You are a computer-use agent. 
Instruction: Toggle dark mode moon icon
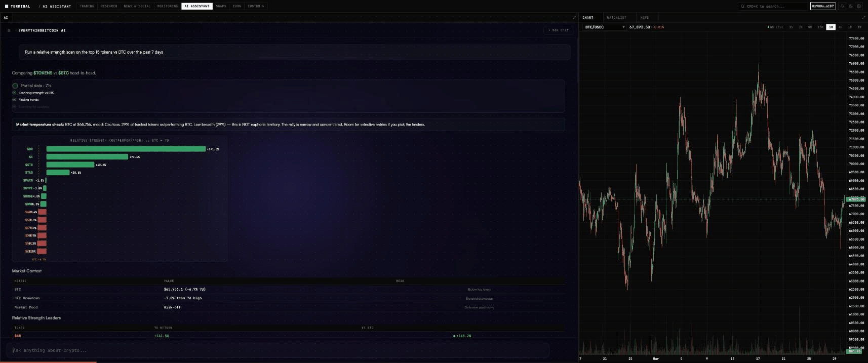tap(850, 6)
